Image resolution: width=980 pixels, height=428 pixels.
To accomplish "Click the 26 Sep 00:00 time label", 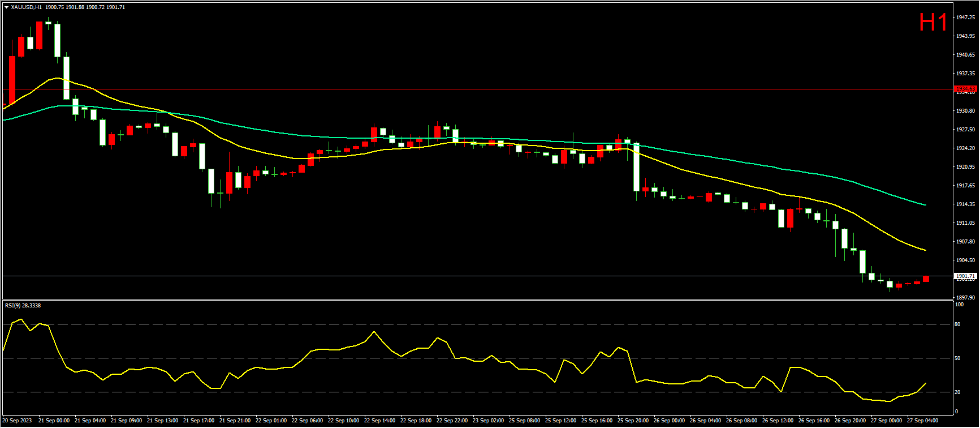I will [x=669, y=421].
